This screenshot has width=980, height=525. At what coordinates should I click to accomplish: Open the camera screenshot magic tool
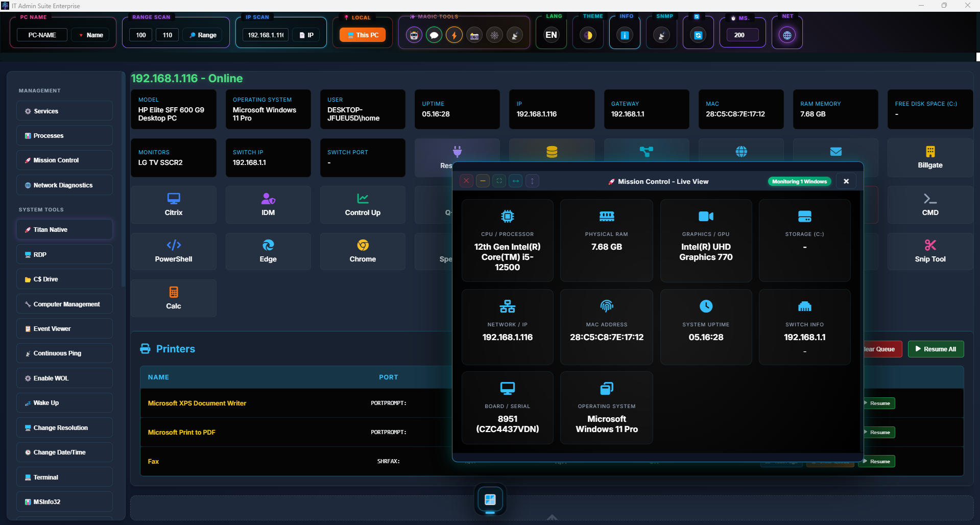(x=474, y=35)
